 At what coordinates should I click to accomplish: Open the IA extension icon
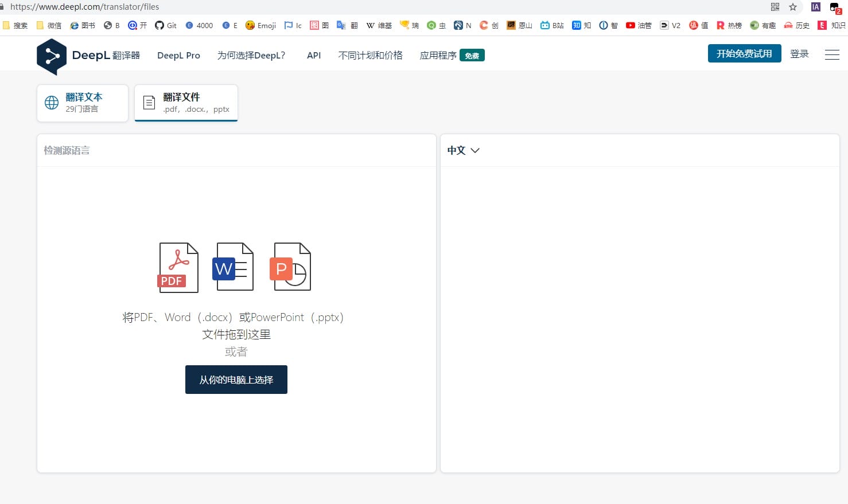click(816, 7)
